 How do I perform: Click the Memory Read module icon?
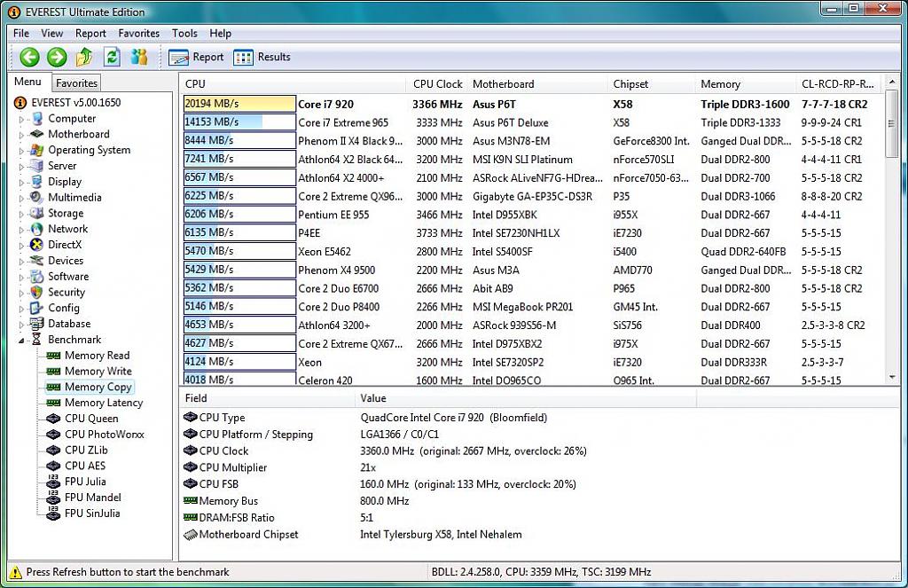pos(53,355)
